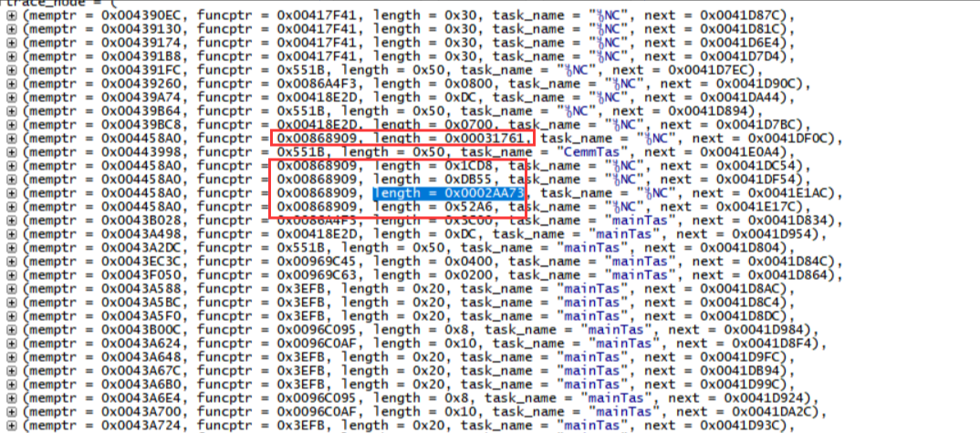Expand the entry with memptr 0x00439174

pyautogui.click(x=11, y=44)
